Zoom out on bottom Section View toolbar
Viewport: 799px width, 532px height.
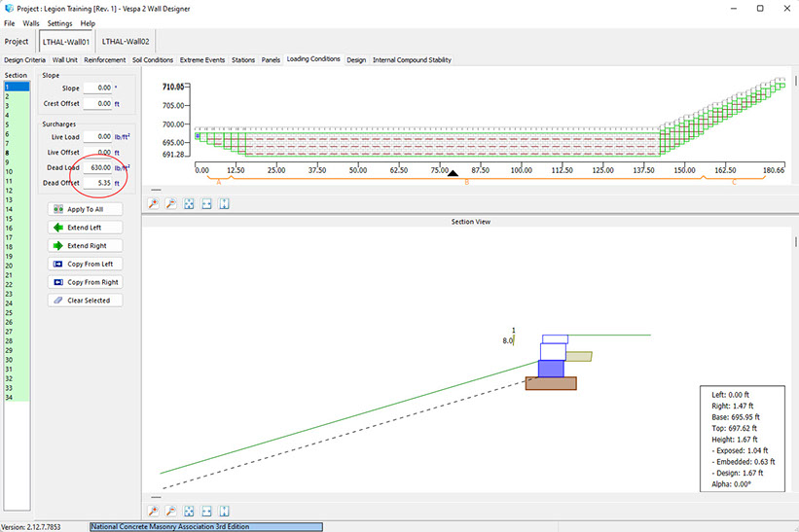click(x=171, y=511)
